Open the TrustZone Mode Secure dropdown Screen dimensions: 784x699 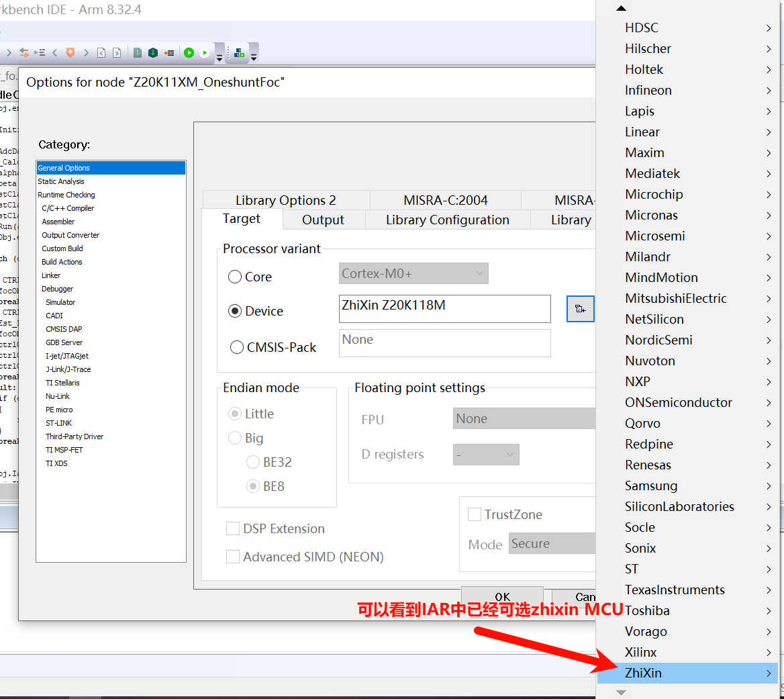point(552,543)
